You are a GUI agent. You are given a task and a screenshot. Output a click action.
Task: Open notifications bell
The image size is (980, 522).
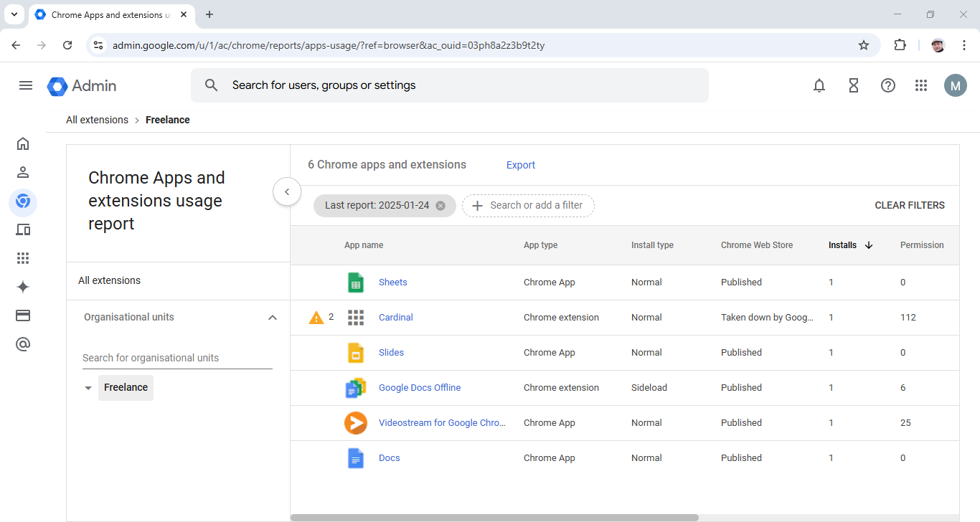point(819,85)
